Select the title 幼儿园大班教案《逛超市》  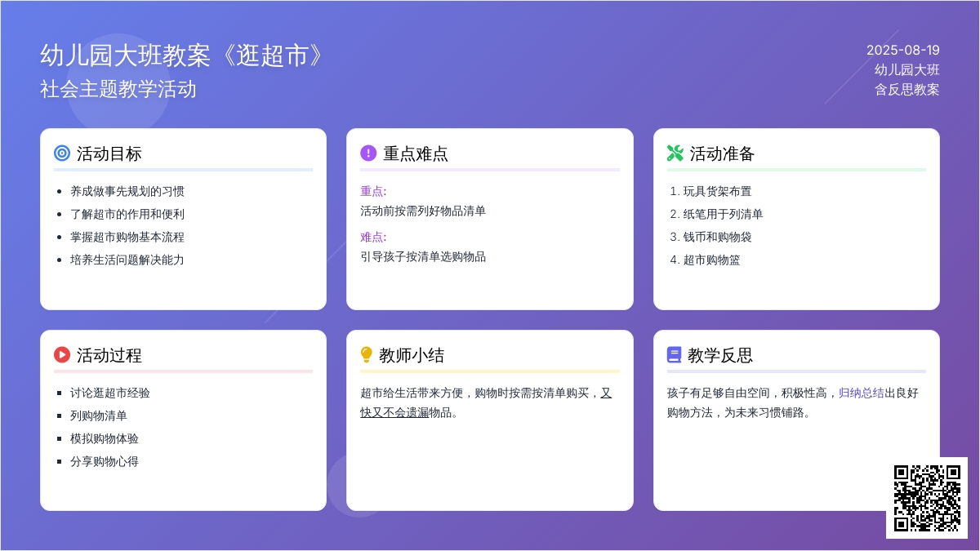point(184,55)
